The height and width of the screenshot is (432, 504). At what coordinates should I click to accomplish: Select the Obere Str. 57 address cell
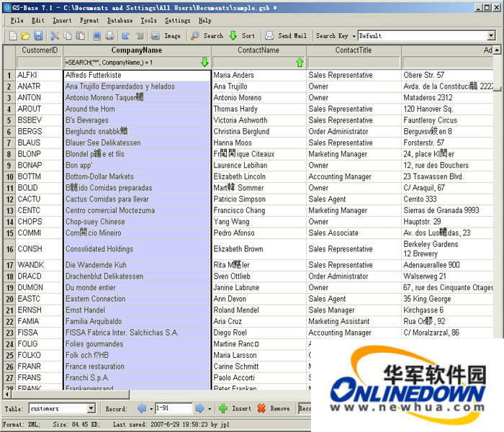(x=447, y=75)
